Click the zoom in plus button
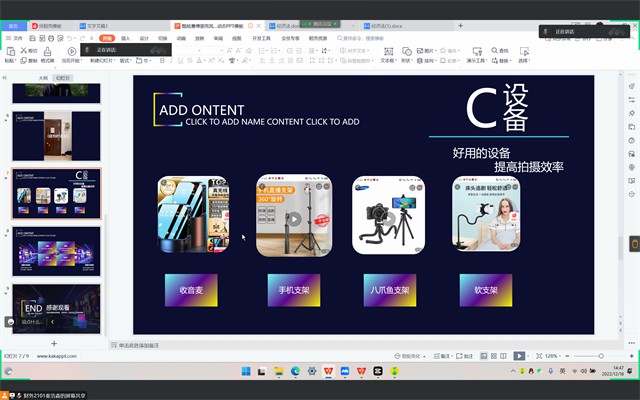This screenshot has height=400, width=640. [x=631, y=356]
